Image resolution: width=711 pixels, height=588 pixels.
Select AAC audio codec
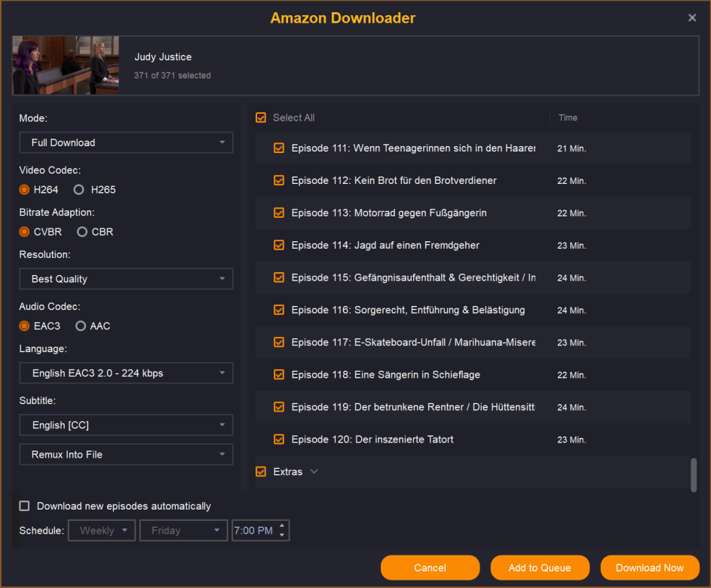click(x=81, y=326)
